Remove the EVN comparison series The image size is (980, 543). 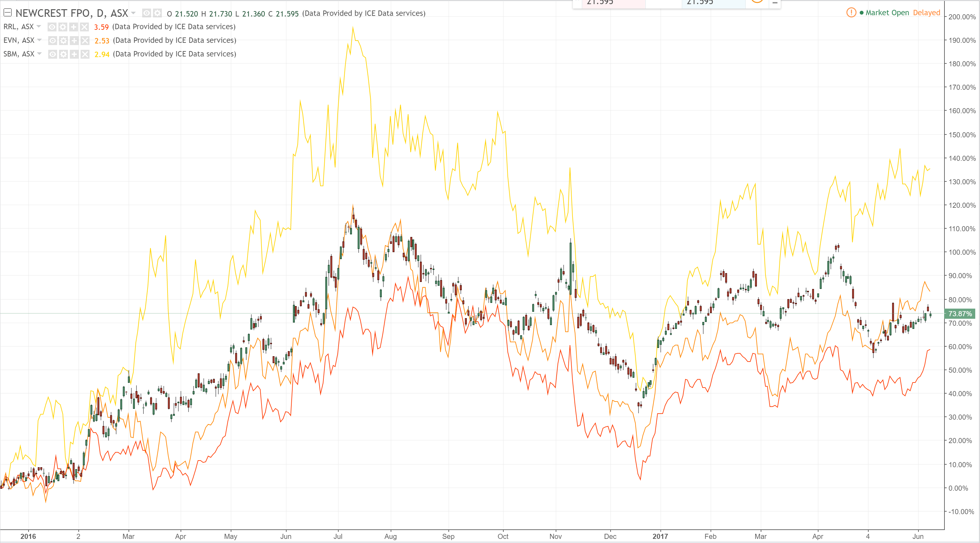coord(85,40)
